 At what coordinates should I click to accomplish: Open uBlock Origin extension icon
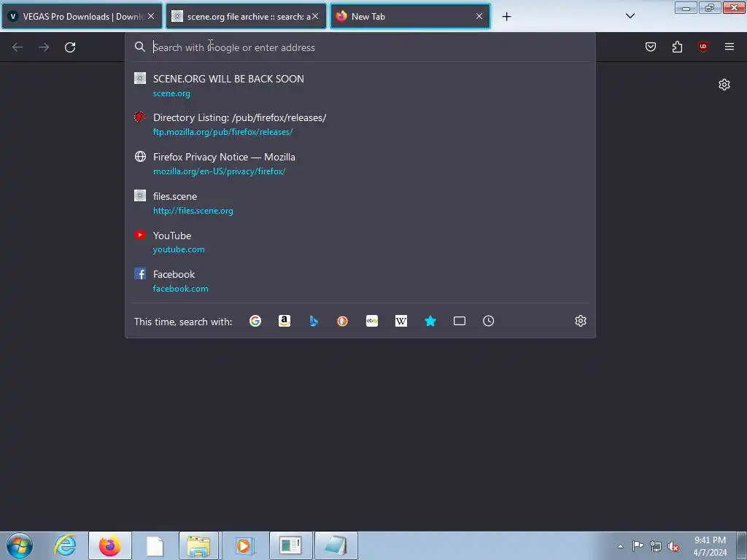coord(703,47)
